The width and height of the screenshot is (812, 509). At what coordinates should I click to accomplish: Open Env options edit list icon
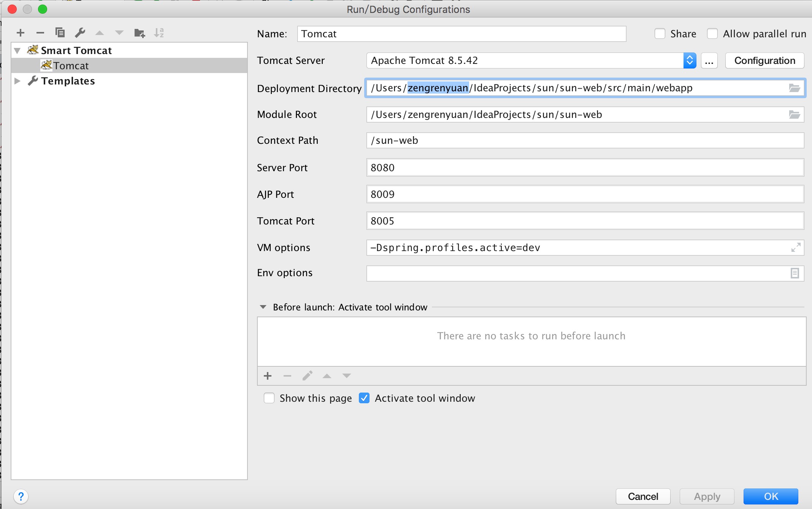[795, 273]
